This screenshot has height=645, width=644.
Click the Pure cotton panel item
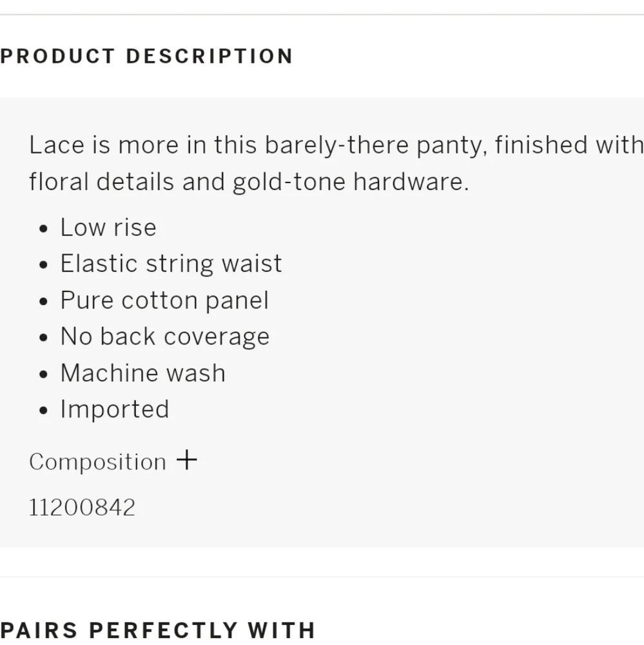coord(164,301)
